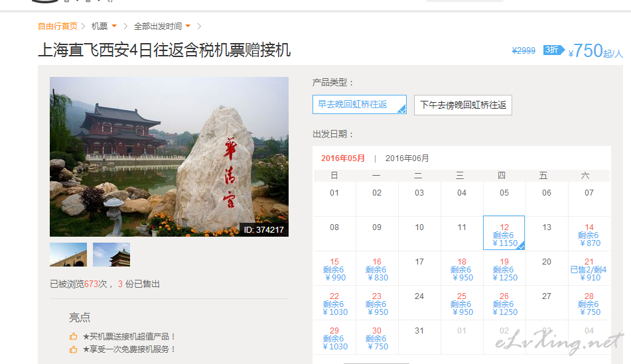
Task: Click the 已被浏览673次 view count text
Action: (78, 284)
